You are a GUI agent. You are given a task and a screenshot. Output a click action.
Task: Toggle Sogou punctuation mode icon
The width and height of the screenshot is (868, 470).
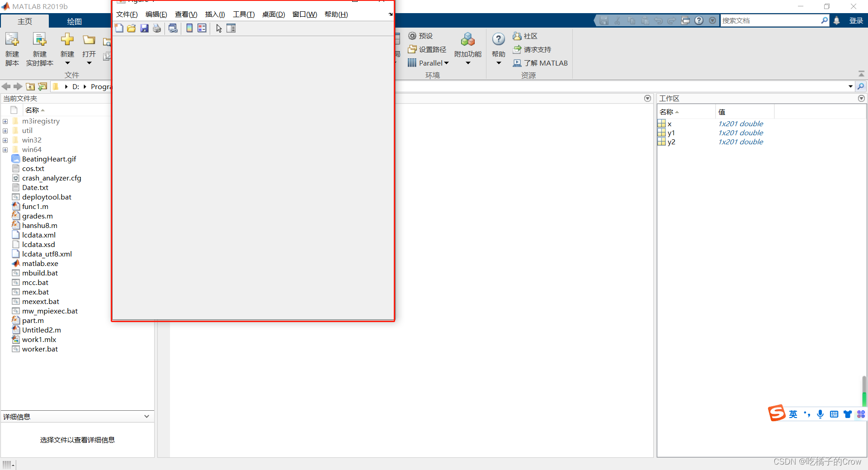[x=807, y=414]
